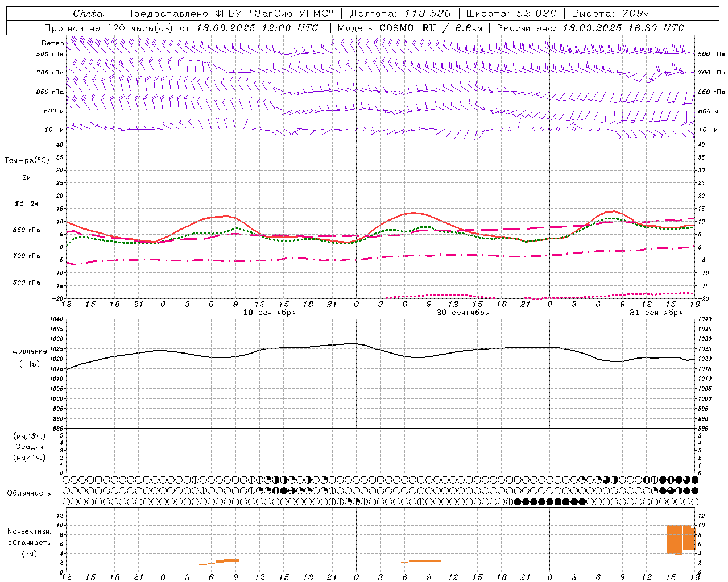728x582 pixels.
Task: Click the 'Ветер' wind panel label
Action: [x=53, y=43]
